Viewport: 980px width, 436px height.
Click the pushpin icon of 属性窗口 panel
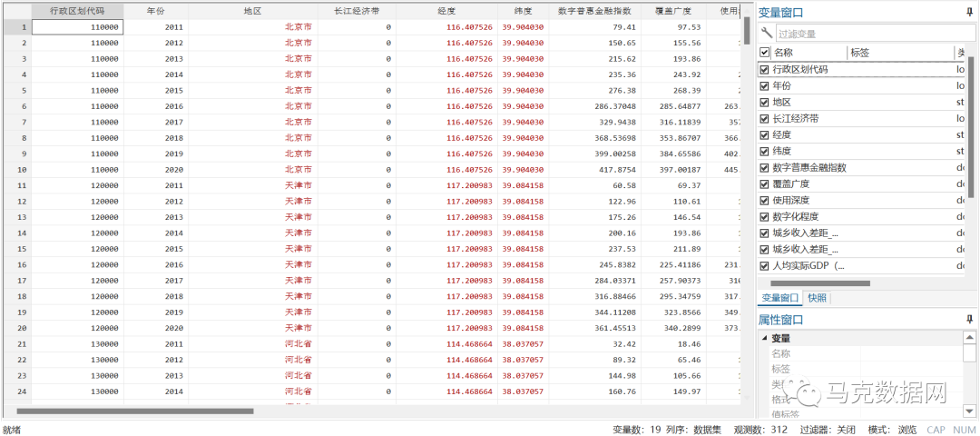pos(969,320)
